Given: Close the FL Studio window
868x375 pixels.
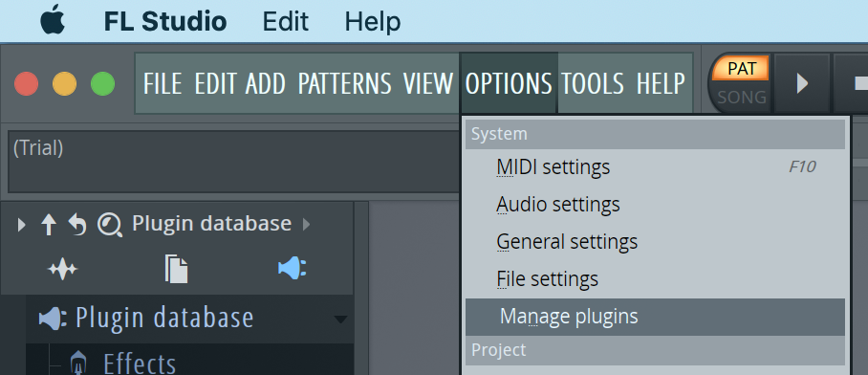Looking at the screenshot, I should [27, 84].
